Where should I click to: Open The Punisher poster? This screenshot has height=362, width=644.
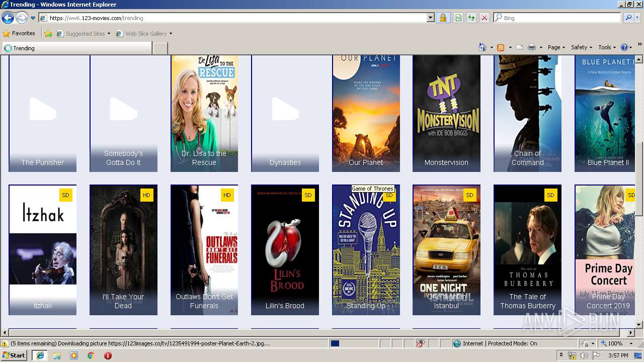[43, 114]
